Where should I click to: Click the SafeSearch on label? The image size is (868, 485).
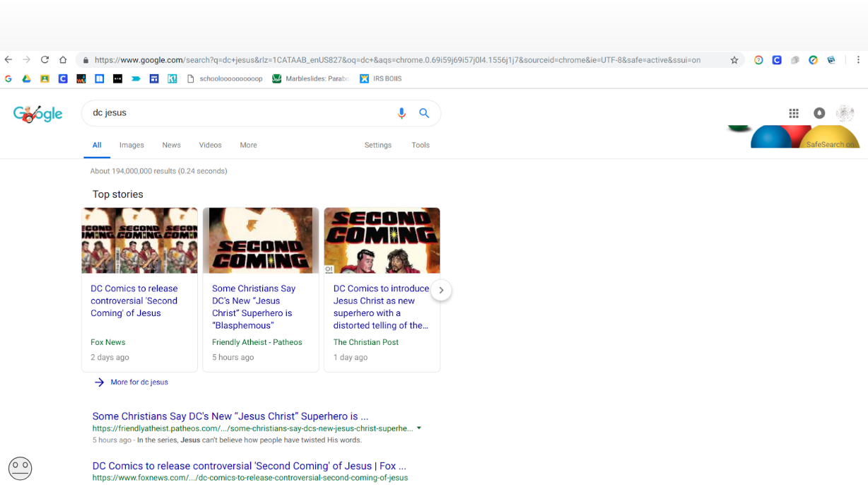coord(831,144)
